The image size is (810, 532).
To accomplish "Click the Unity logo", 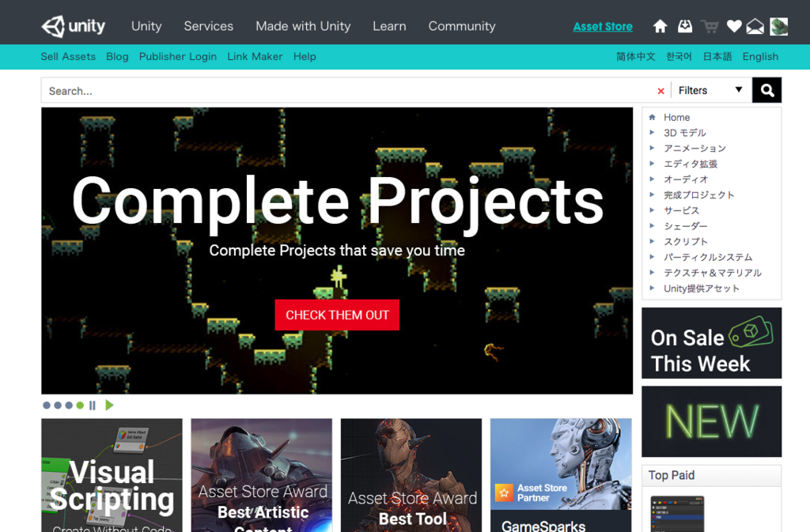I will coord(73,26).
